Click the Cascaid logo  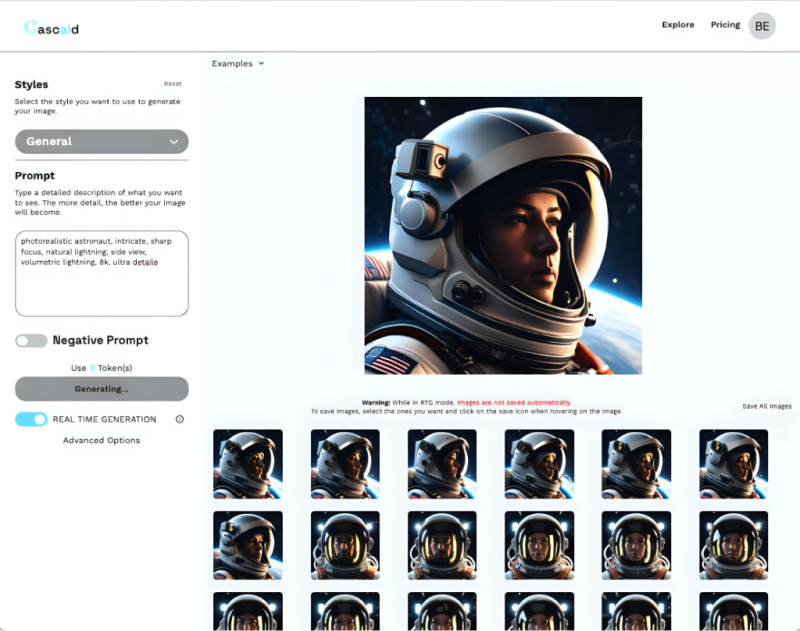click(51, 28)
